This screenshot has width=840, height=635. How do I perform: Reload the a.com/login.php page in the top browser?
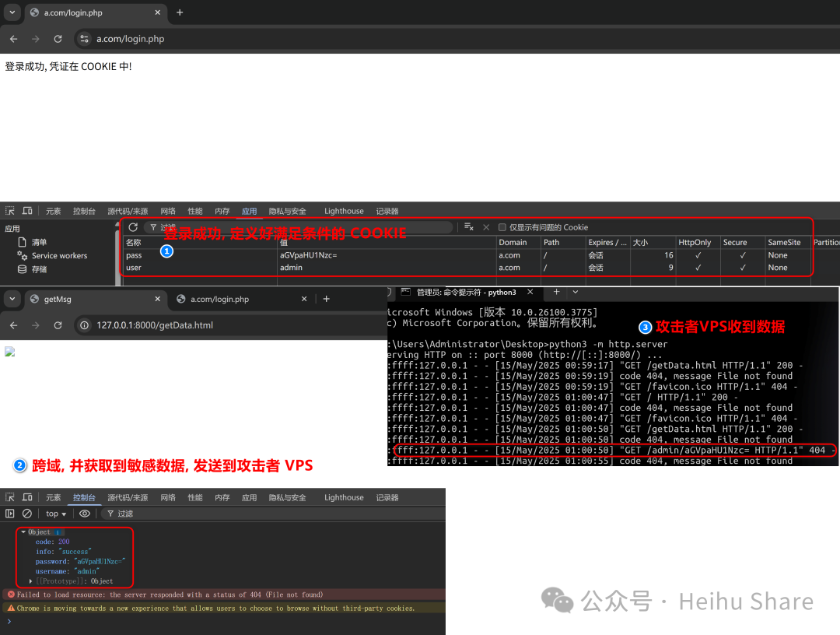click(58, 39)
